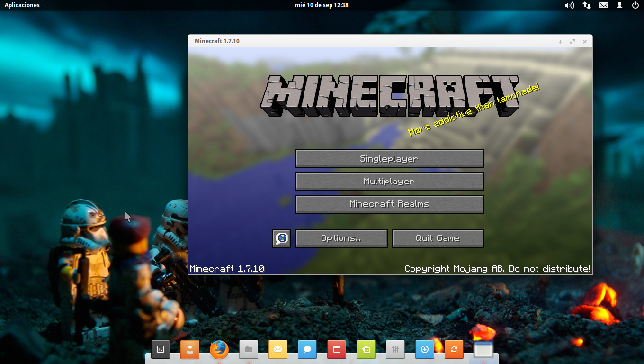Click the MINECRAFT logo
This screenshot has width=644, height=364.
389,96
